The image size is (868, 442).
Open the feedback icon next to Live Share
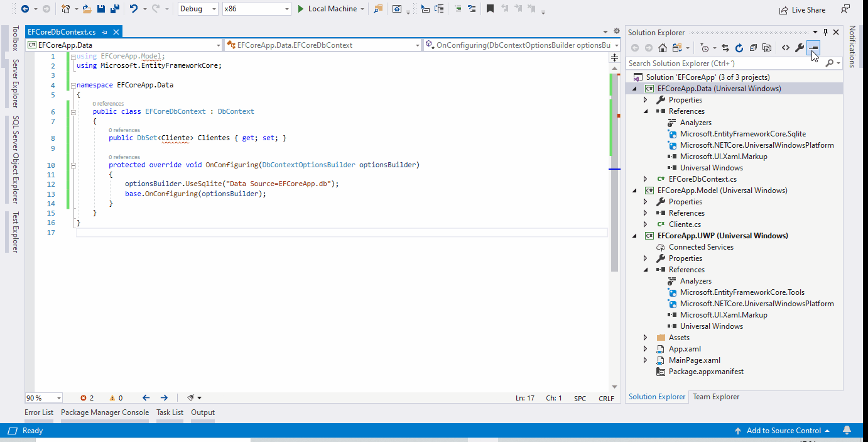(x=845, y=9)
